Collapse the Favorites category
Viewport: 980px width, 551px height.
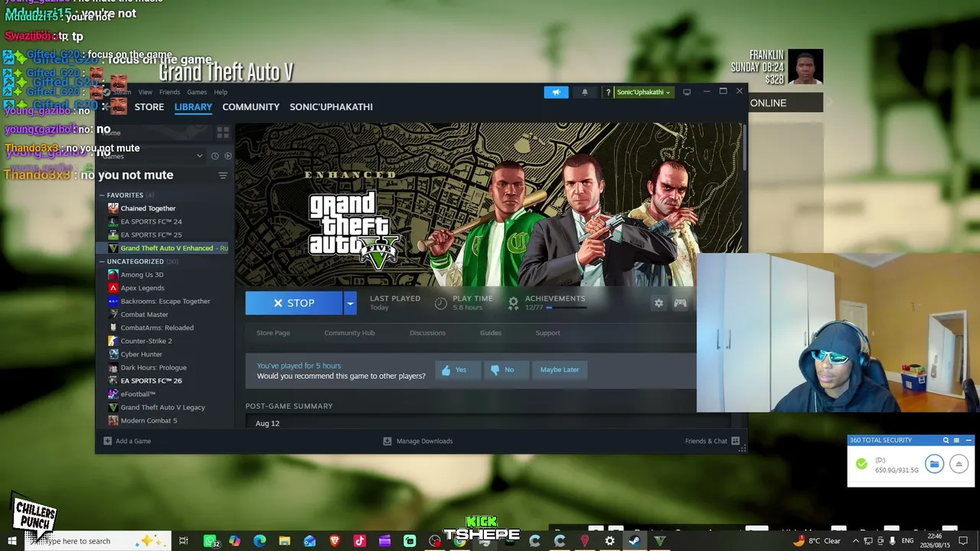pyautogui.click(x=102, y=195)
